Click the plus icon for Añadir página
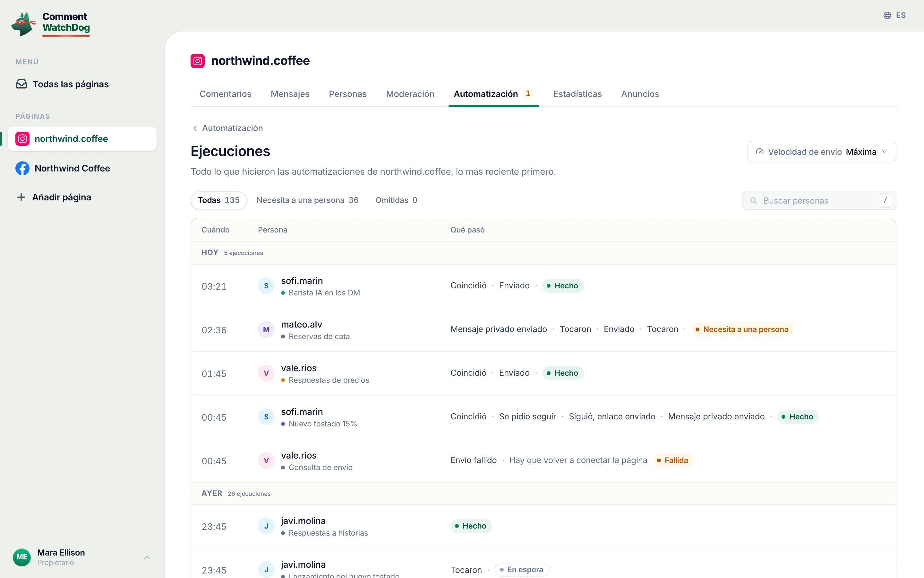The image size is (924, 578). click(x=21, y=197)
